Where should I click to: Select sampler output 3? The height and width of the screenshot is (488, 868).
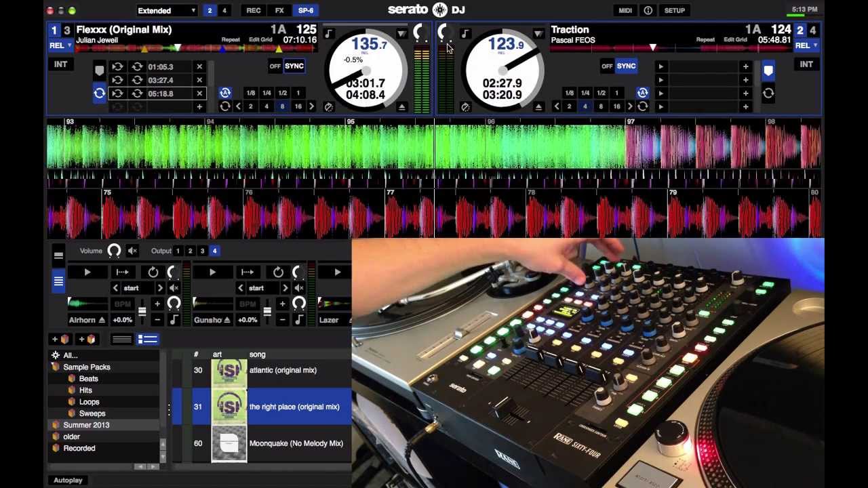[x=202, y=251]
